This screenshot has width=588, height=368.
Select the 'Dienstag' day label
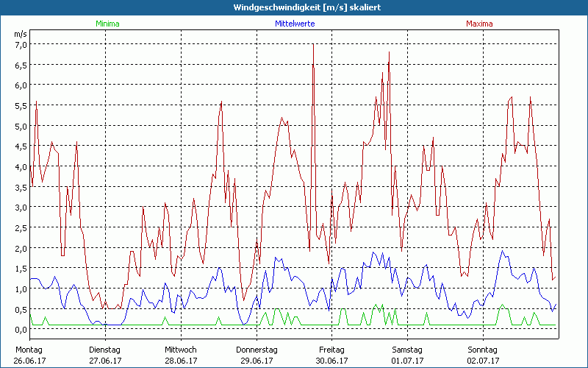click(105, 350)
